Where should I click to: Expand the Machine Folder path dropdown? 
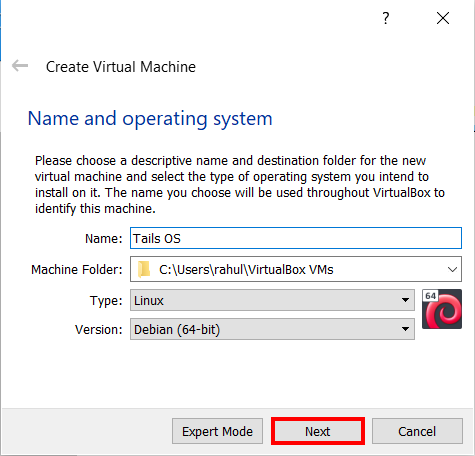coord(452,269)
